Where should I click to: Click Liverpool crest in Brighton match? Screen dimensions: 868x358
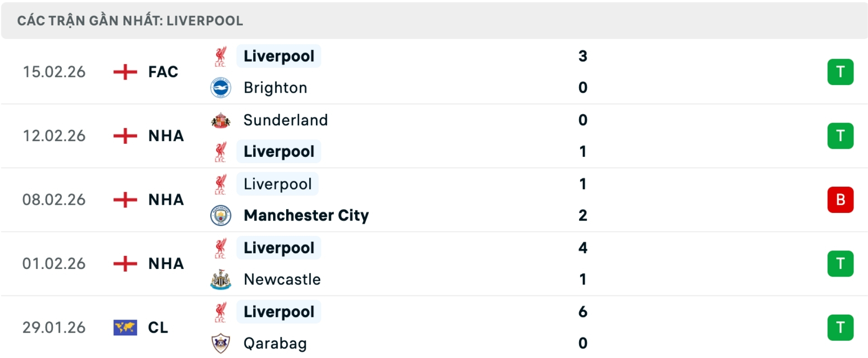(x=221, y=57)
